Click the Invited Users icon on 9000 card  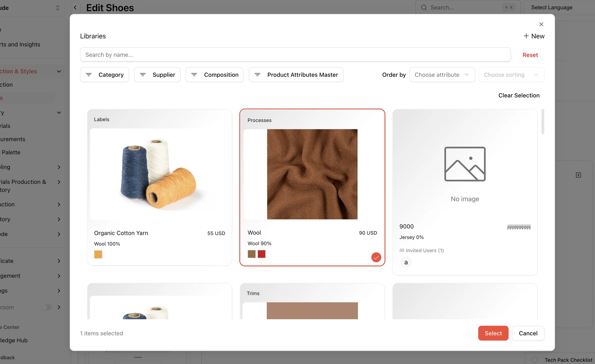(x=402, y=250)
